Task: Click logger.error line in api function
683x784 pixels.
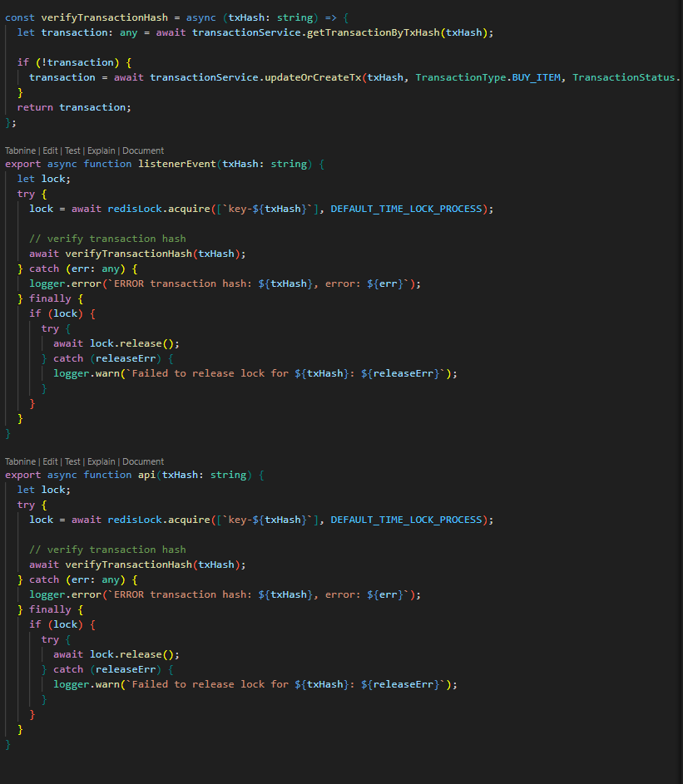Action: click(x=225, y=595)
